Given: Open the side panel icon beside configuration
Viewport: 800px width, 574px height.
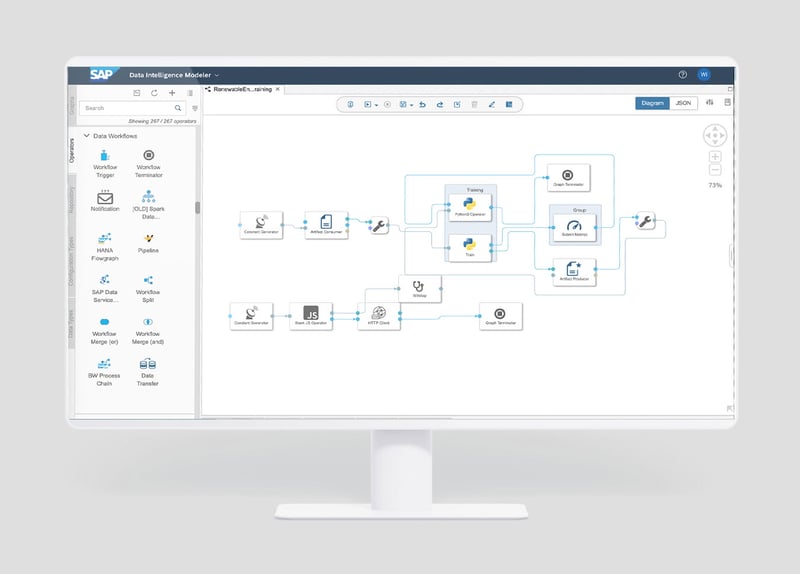Looking at the screenshot, I should coord(728,103).
